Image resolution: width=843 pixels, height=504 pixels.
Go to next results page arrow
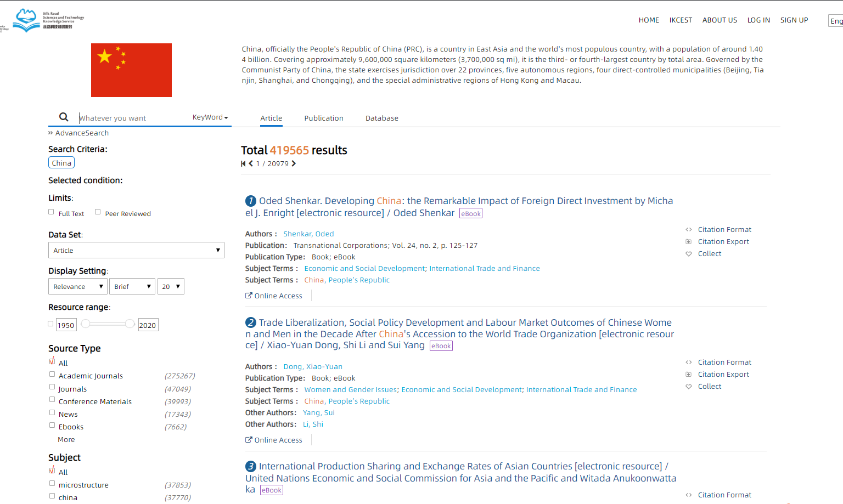[x=294, y=164]
